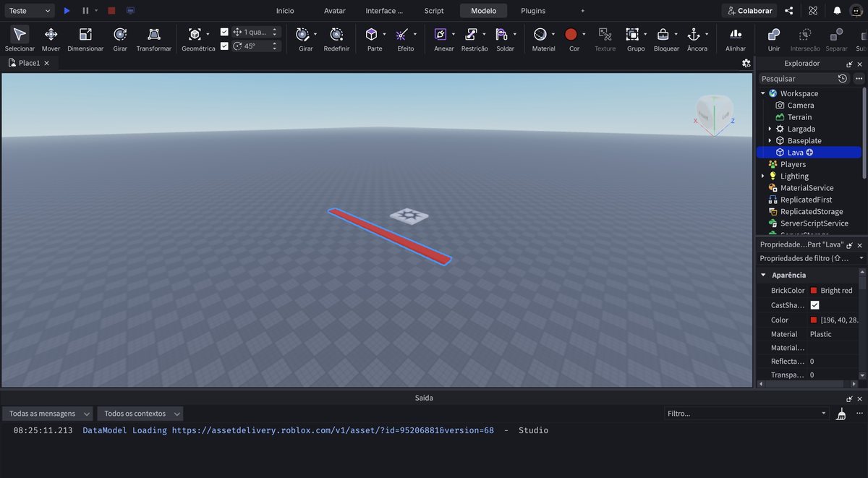This screenshot has width=868, height=478.
Task: Open the Material picker
Action: 540,34
